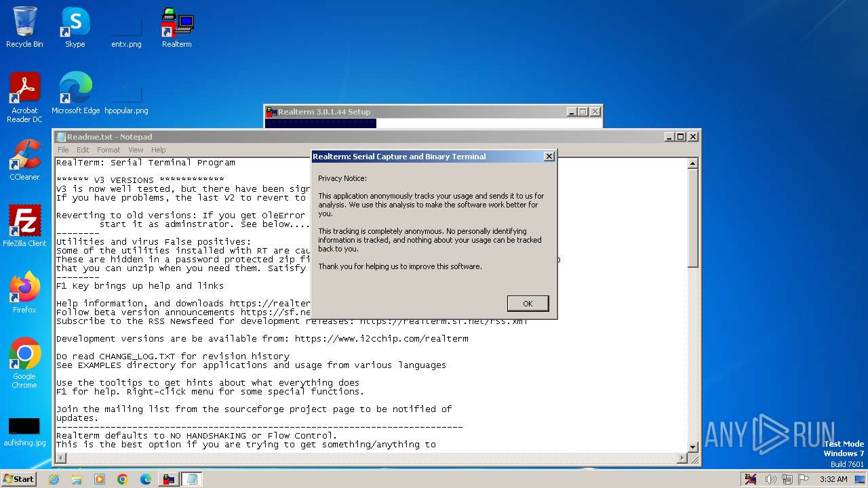Viewport: 868px width, 488px height.
Task: Open the Help menu in Notepad
Action: click(x=158, y=150)
